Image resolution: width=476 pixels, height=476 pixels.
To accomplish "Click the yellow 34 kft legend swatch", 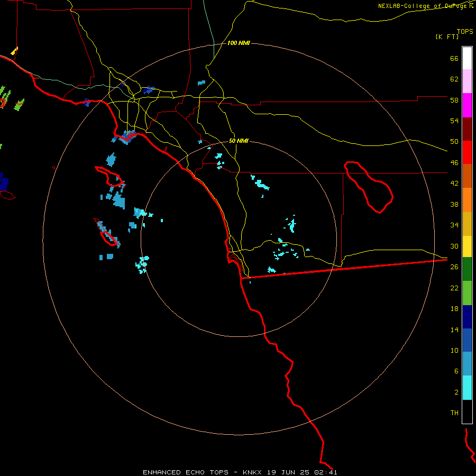I will (467, 246).
